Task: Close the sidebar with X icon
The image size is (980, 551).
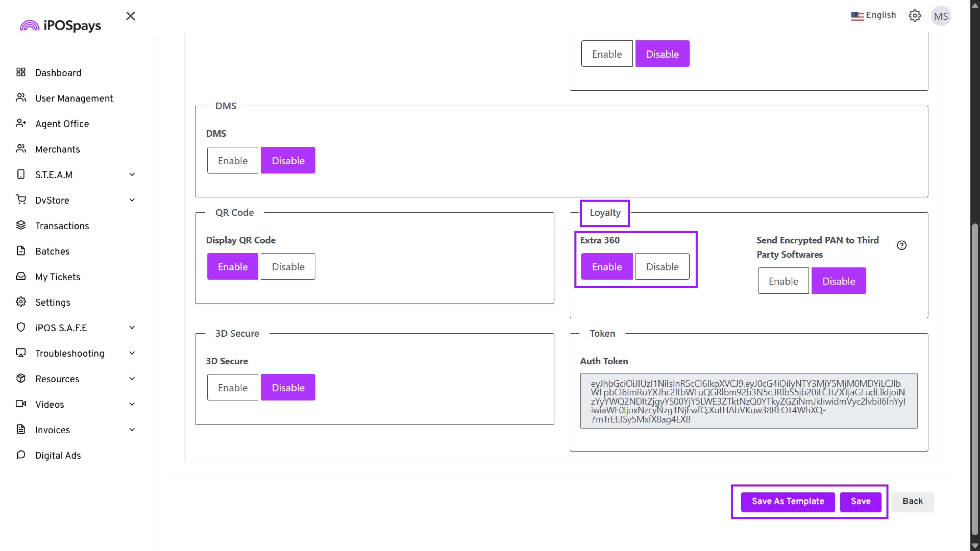Action: (130, 16)
